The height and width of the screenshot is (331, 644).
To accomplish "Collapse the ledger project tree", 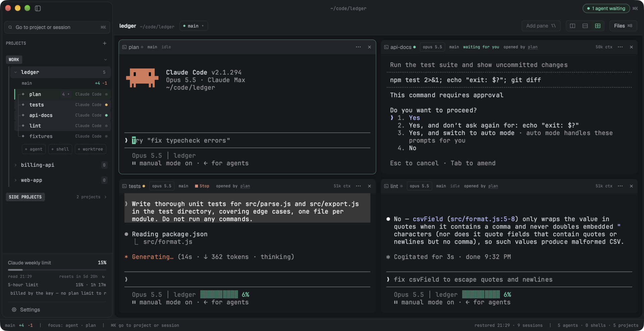I will 15,72.
